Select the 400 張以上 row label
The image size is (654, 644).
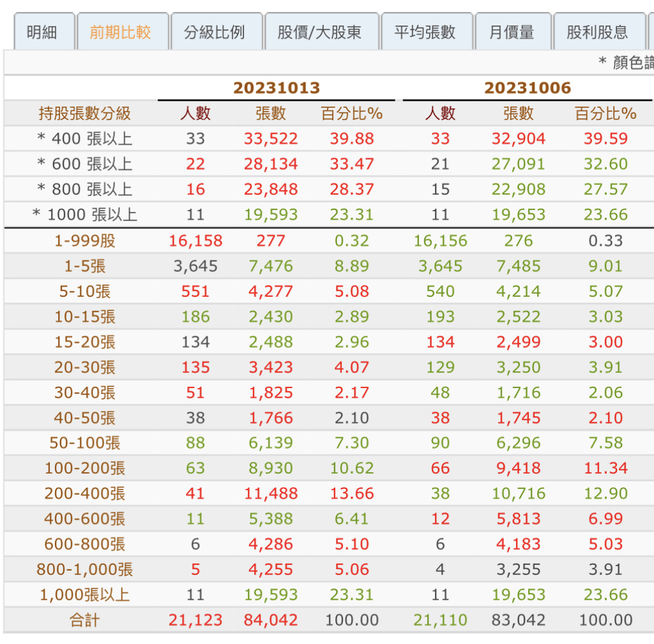[85, 139]
